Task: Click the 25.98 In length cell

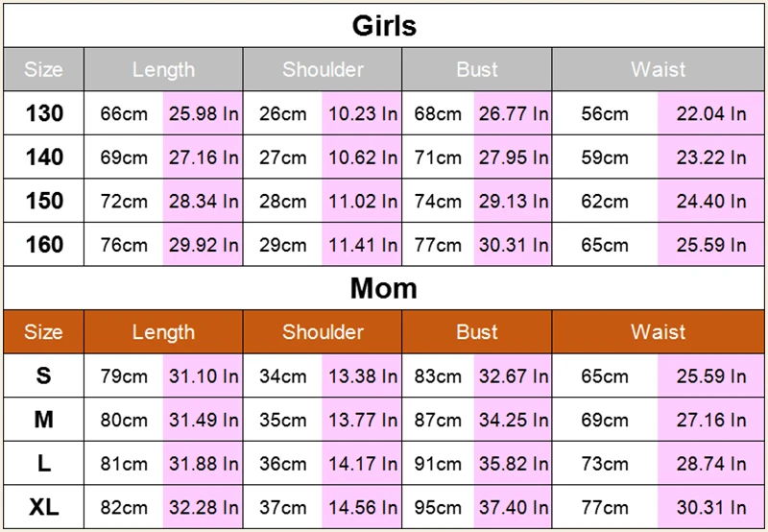Action: pos(204,113)
